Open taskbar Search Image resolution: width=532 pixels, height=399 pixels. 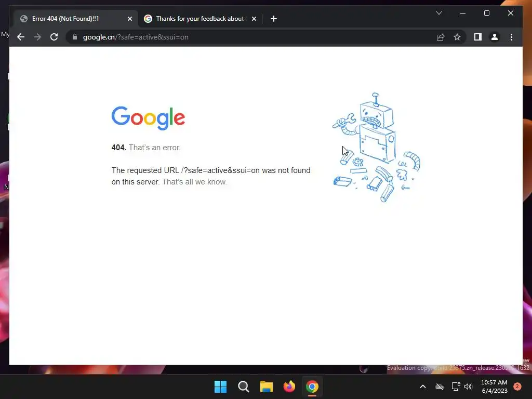(243, 387)
